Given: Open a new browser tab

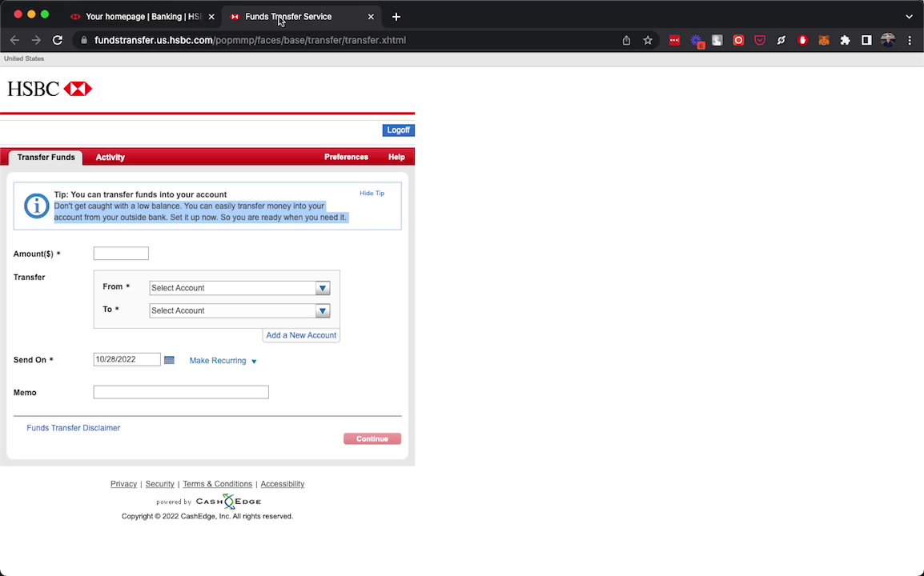Looking at the screenshot, I should [x=396, y=17].
